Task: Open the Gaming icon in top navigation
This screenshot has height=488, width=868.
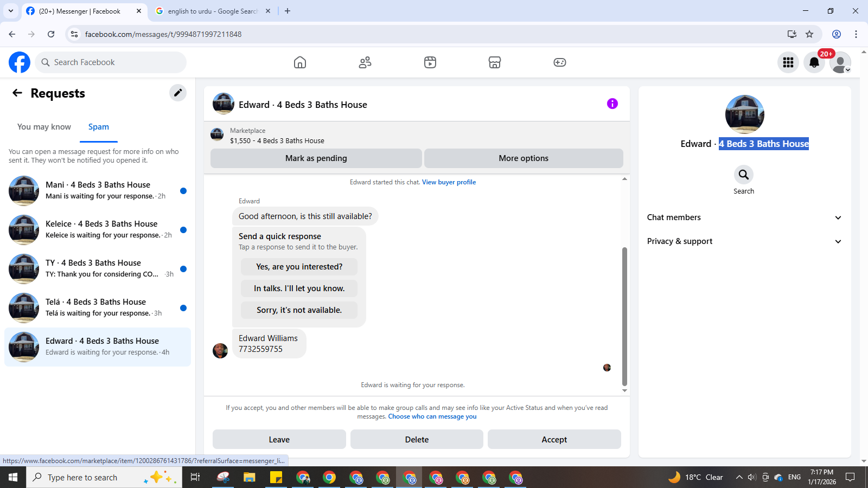Action: pyautogui.click(x=560, y=62)
